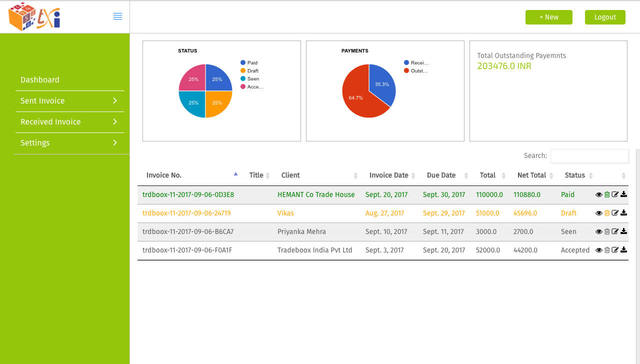Focus the Search input field

pyautogui.click(x=589, y=156)
